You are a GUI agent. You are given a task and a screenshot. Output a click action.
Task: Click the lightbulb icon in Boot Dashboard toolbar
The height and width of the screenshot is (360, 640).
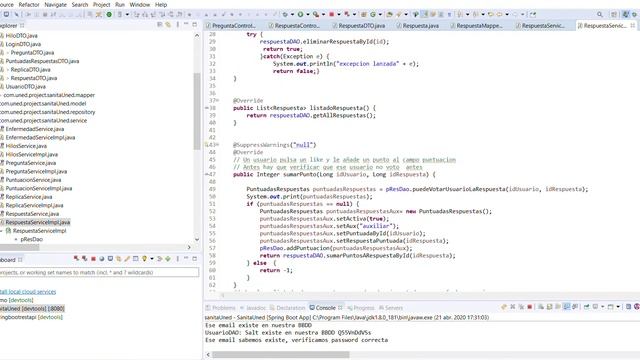click(x=144, y=259)
